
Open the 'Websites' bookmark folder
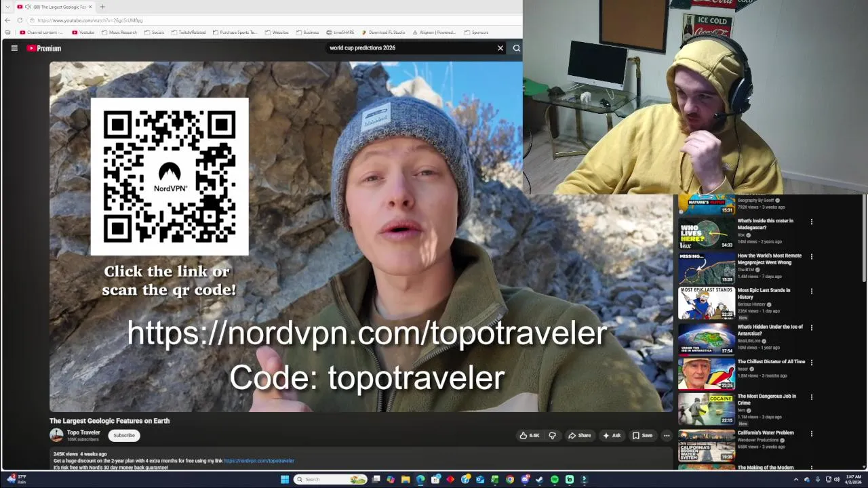(x=277, y=33)
